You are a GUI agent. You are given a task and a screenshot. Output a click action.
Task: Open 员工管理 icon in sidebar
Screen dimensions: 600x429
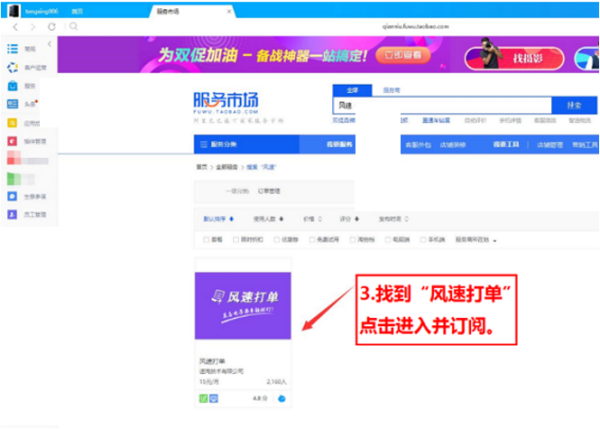[x=12, y=214]
